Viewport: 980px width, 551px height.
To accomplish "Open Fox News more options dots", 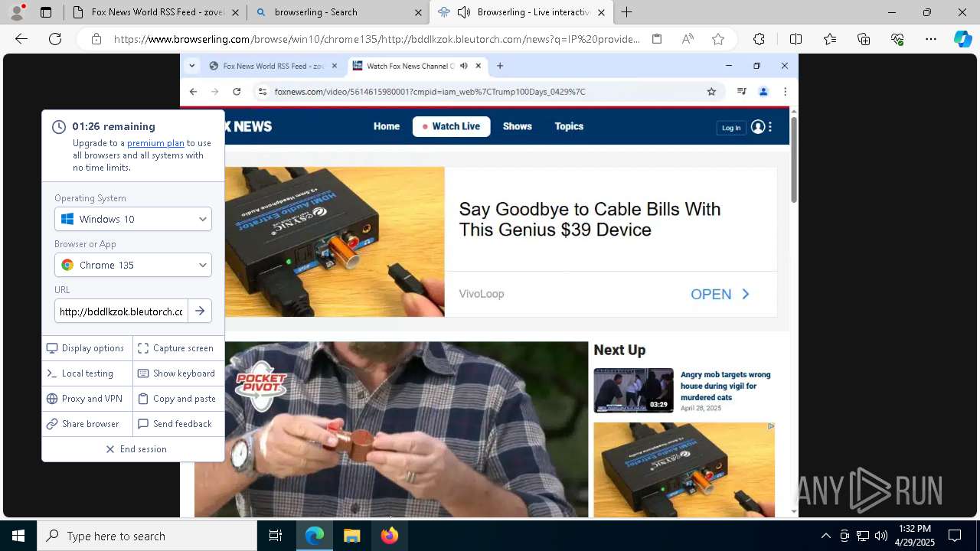I will tap(770, 127).
